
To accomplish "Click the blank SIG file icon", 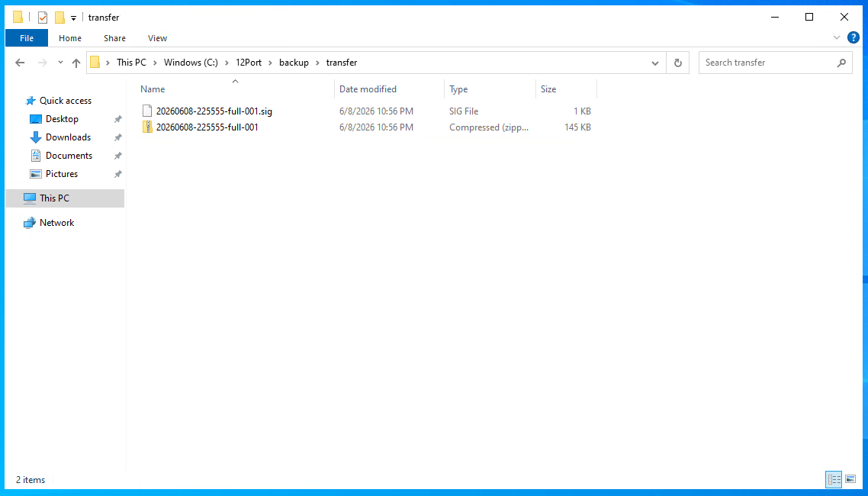I will tap(146, 111).
